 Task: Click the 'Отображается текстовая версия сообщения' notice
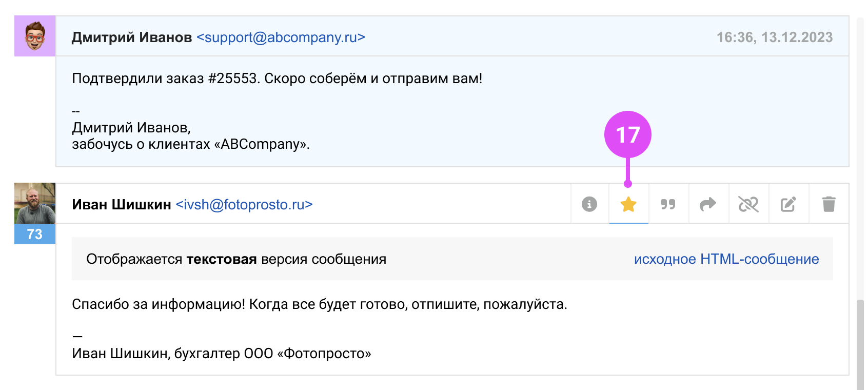click(x=236, y=259)
